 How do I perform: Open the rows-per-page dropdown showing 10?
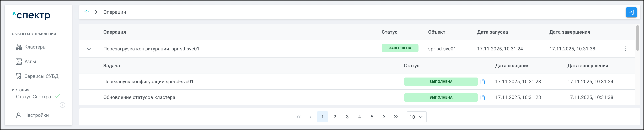pos(416,117)
